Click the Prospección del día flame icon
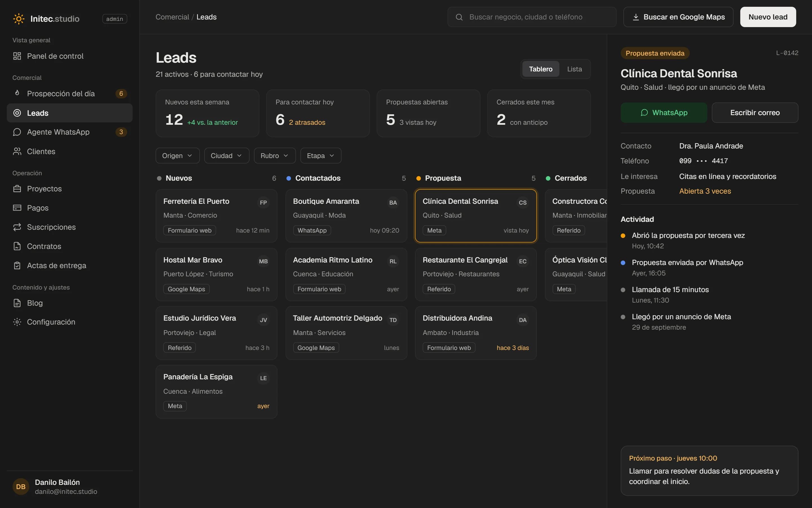 click(x=17, y=93)
